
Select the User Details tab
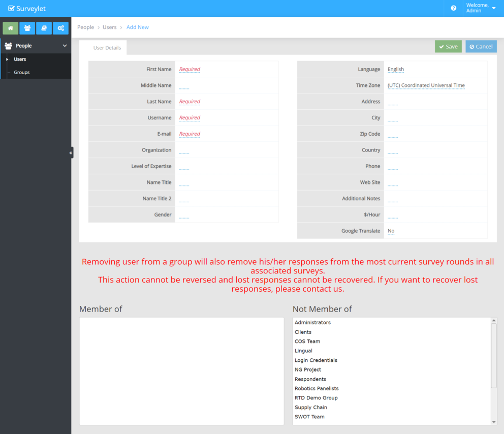[x=107, y=48]
